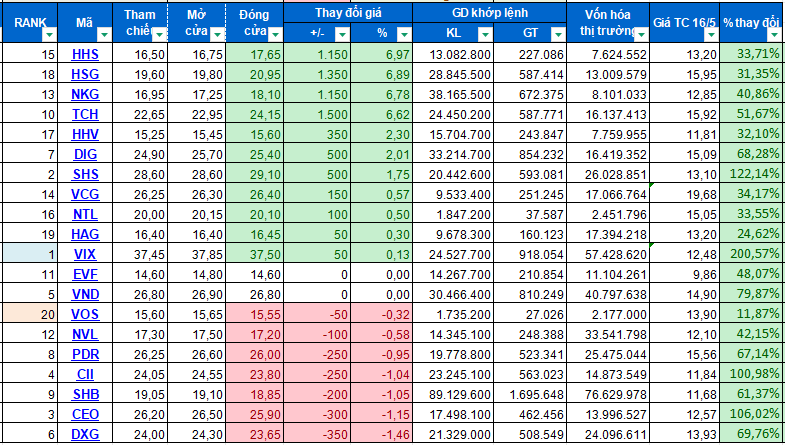
Task: Select the Thay đổi giá header cell
Action: pyautogui.click(x=348, y=13)
